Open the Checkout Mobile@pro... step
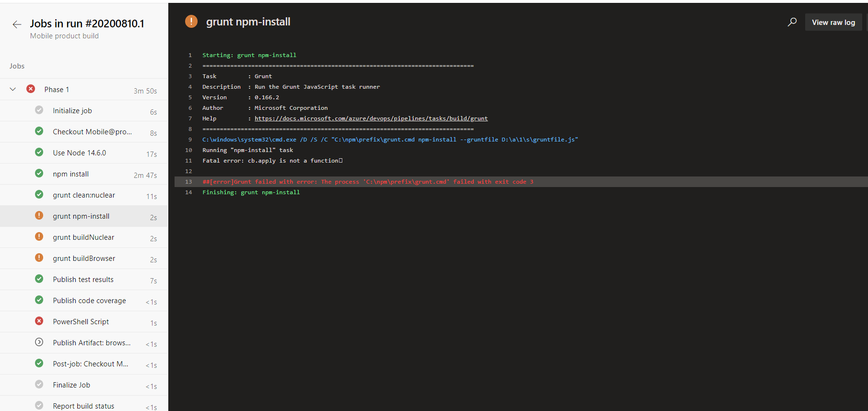 pos(84,132)
